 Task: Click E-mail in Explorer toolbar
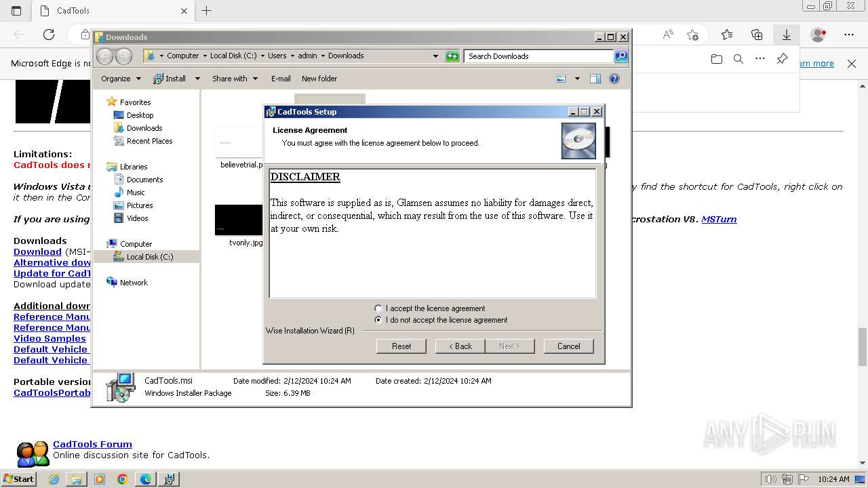pyautogui.click(x=281, y=79)
